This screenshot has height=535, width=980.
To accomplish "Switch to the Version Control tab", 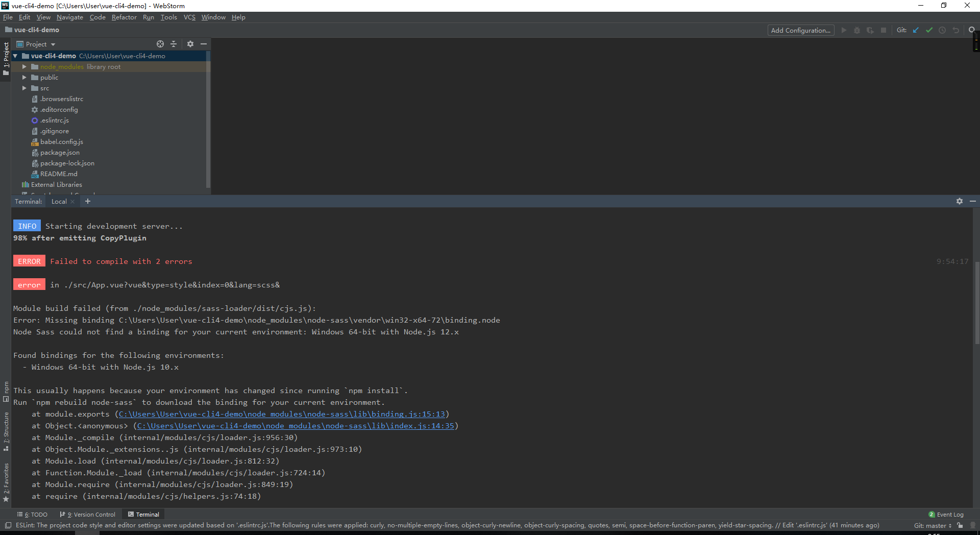I will point(88,515).
